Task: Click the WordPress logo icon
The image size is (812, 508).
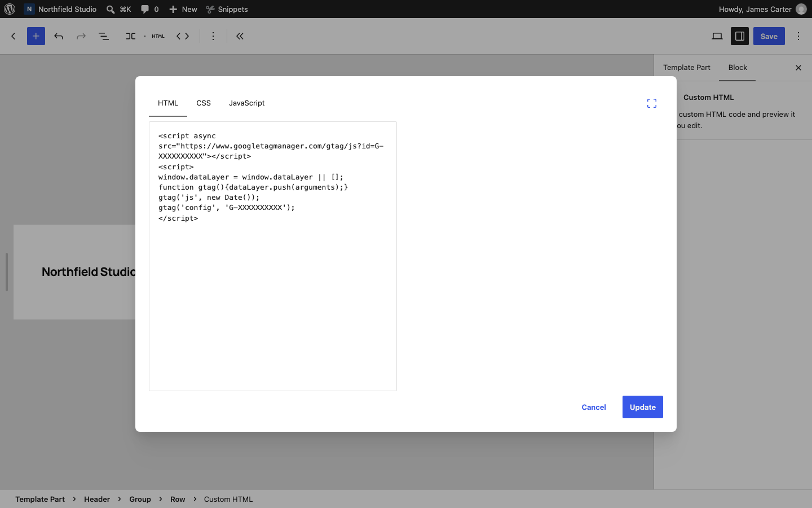Action: pos(10,9)
